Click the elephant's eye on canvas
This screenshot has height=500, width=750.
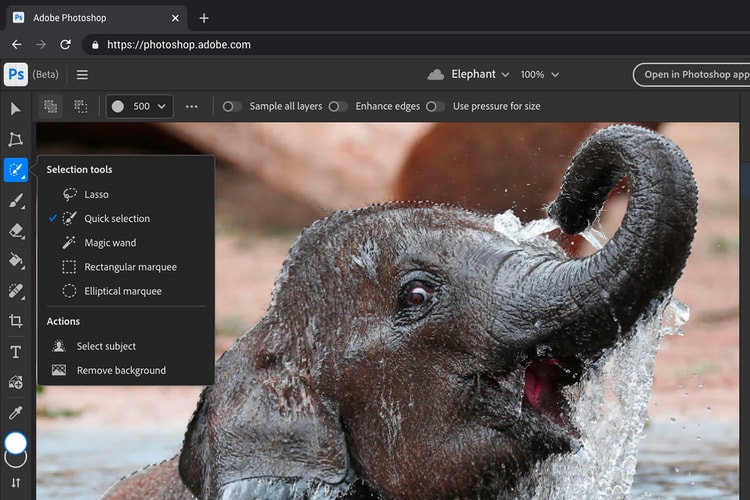[x=418, y=294]
